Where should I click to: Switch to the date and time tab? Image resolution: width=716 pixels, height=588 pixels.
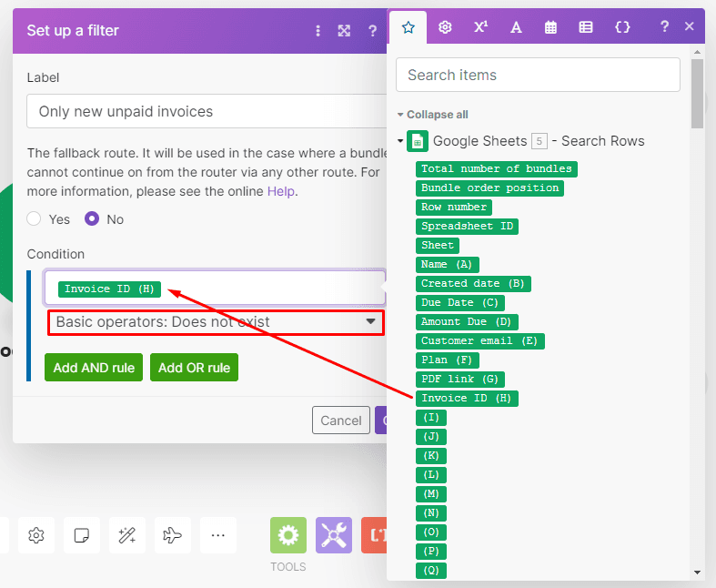point(550,27)
